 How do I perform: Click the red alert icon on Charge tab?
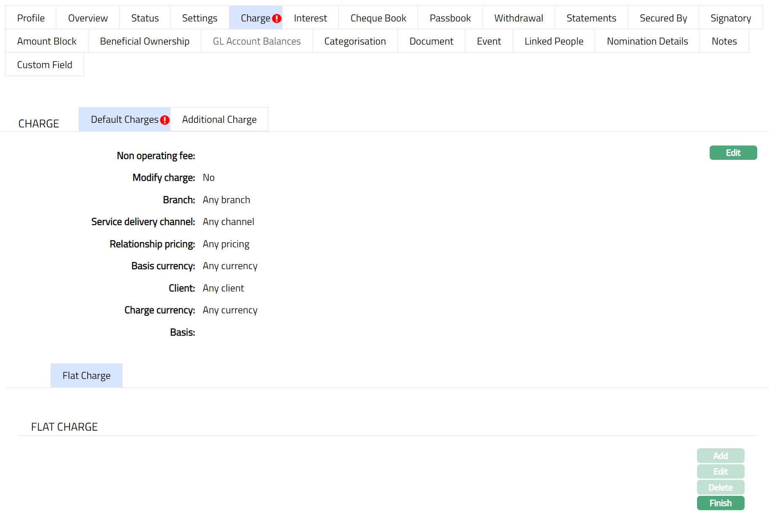[x=277, y=19]
